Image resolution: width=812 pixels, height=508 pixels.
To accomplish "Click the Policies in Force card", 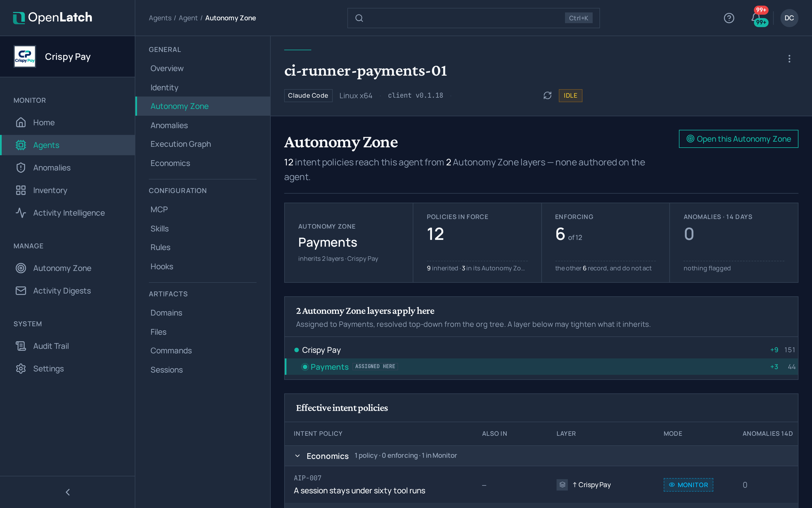I will click(477, 243).
